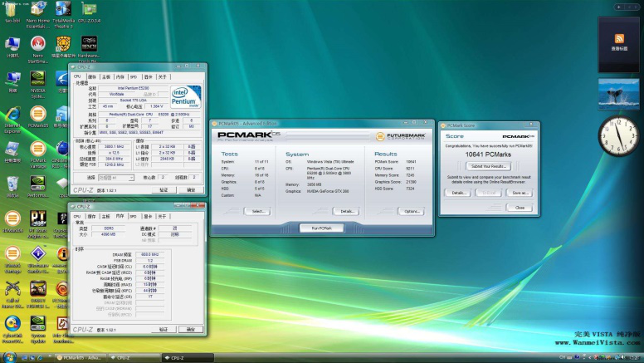Click Save as... in PCMark Score window
Image resolution: width=644 pixels, height=363 pixels.
pos(520,193)
